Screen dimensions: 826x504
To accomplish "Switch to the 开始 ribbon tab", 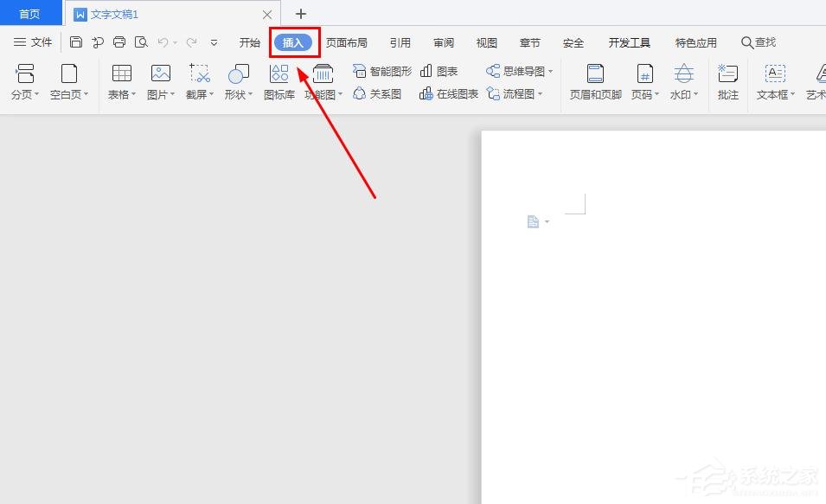I will [x=249, y=41].
